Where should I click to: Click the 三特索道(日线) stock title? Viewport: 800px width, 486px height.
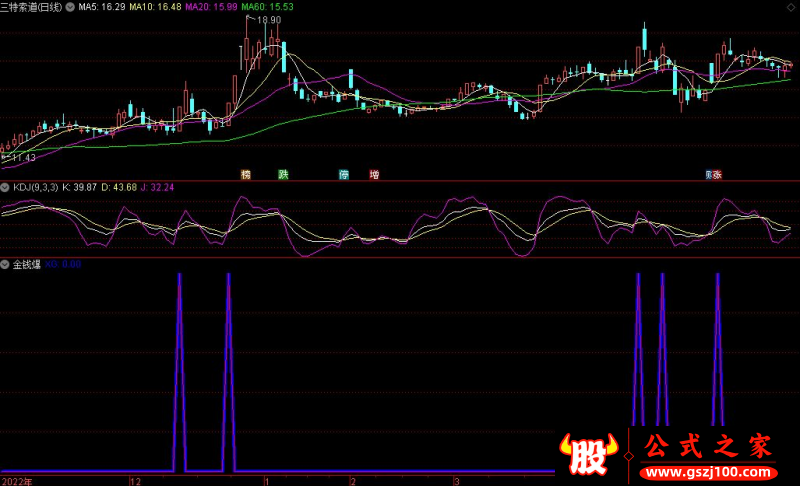[x=32, y=6]
